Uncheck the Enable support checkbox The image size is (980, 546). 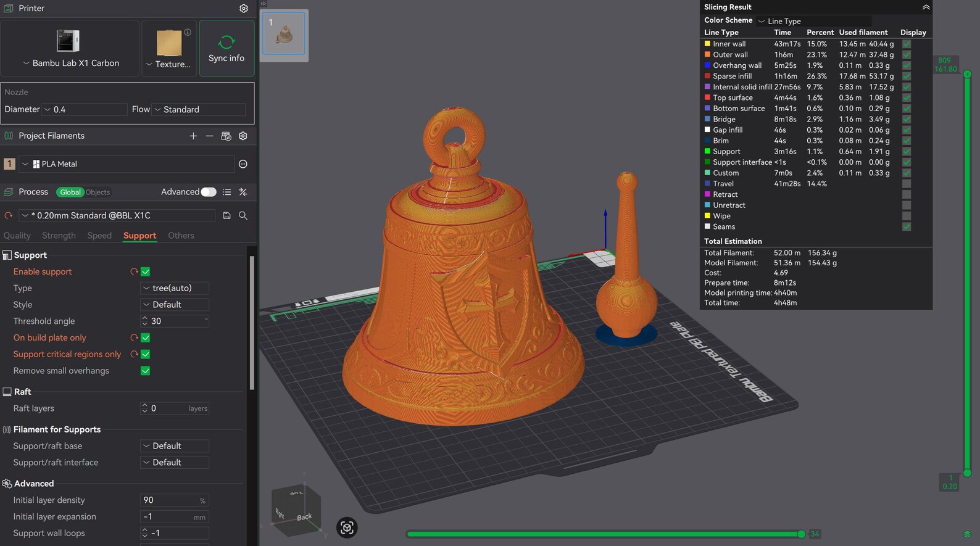point(146,271)
